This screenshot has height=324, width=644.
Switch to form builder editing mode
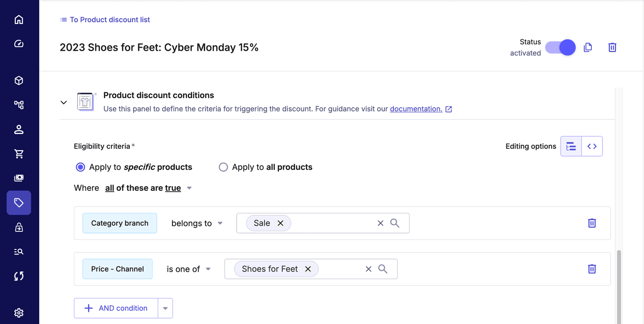[x=571, y=146]
